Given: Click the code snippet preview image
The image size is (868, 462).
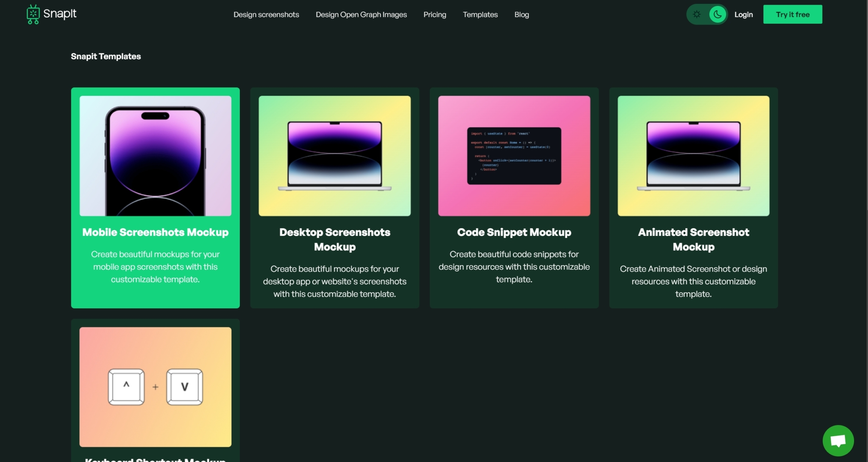Looking at the screenshot, I should [514, 156].
